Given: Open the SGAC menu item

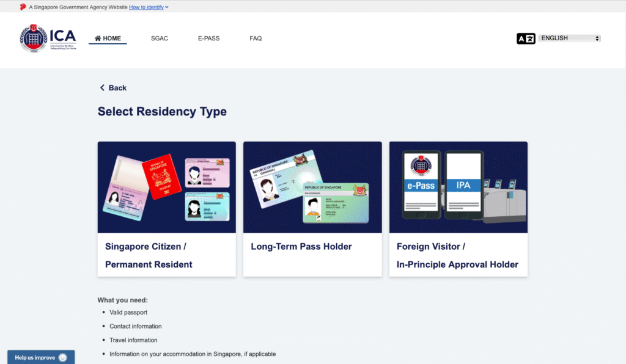Looking at the screenshot, I should (160, 38).
